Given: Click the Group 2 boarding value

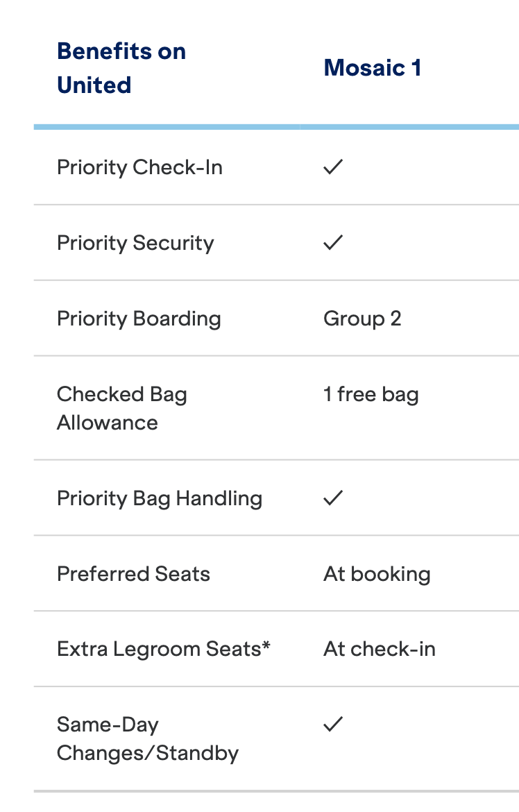Looking at the screenshot, I should pyautogui.click(x=362, y=319).
